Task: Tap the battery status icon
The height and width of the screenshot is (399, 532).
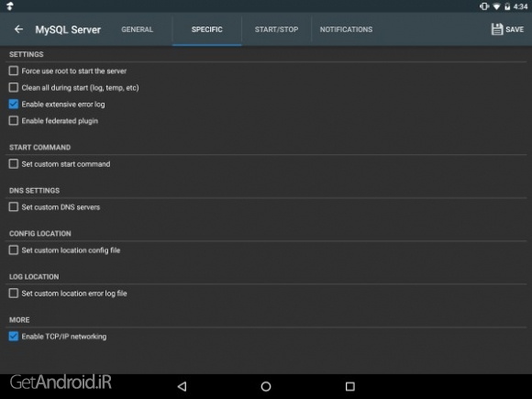Action: (507, 6)
